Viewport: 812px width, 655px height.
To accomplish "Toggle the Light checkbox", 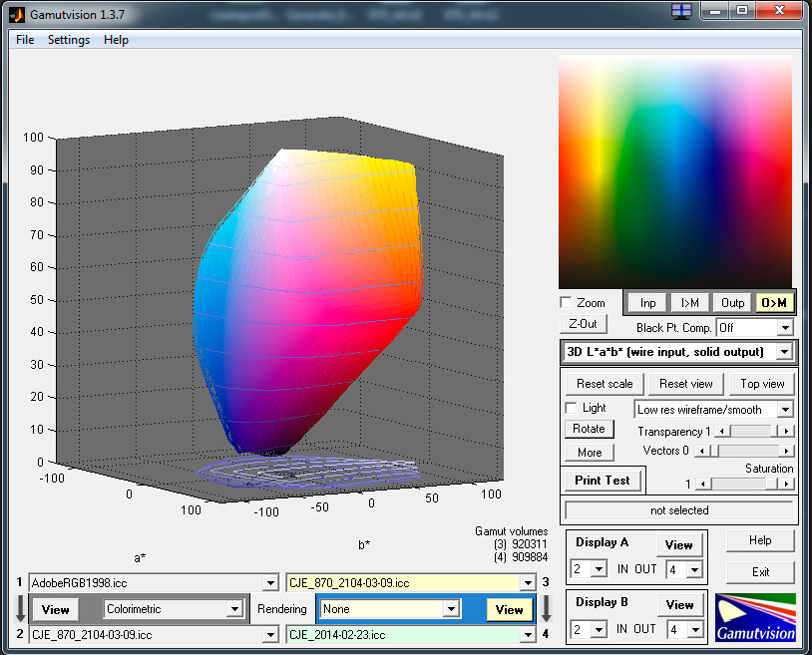I will (x=572, y=408).
